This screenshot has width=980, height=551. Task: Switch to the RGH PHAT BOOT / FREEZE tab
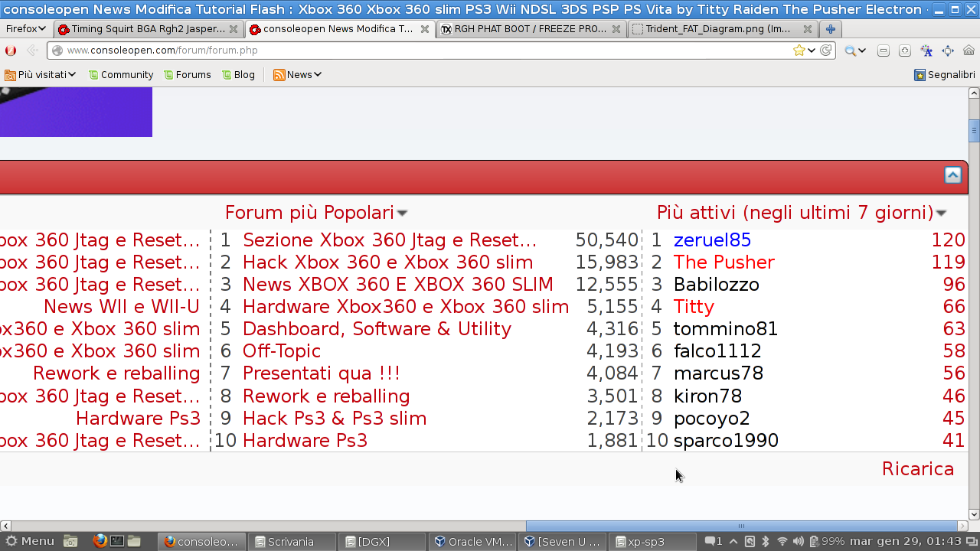point(531,29)
